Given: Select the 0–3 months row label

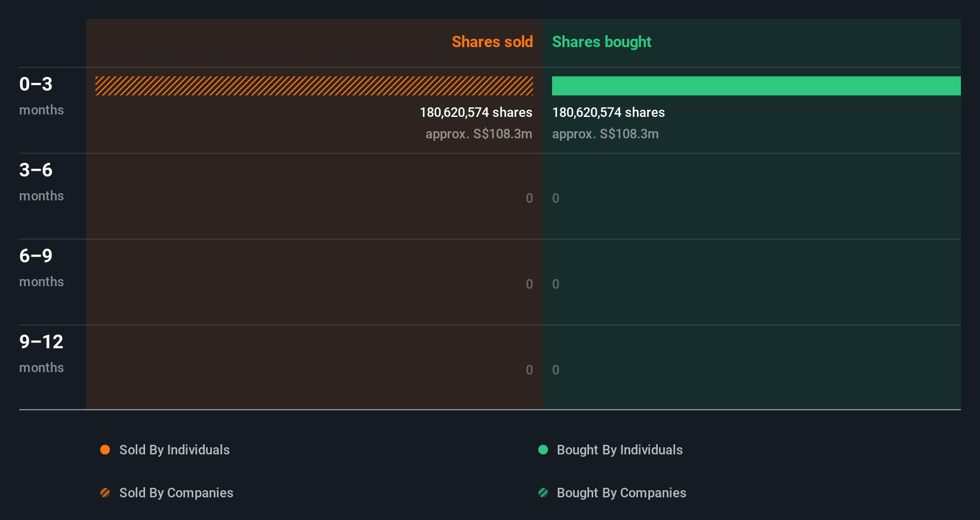Looking at the screenshot, I should [41, 95].
